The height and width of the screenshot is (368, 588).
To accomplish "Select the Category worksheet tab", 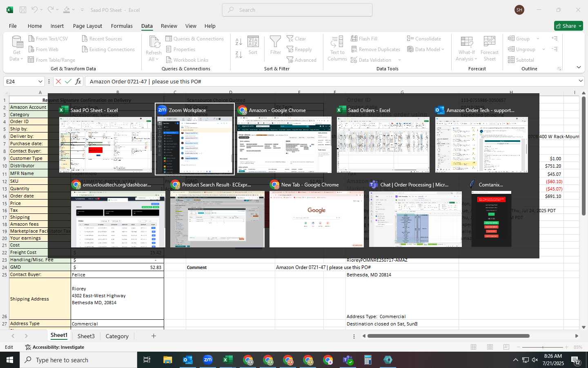I will point(117,336).
